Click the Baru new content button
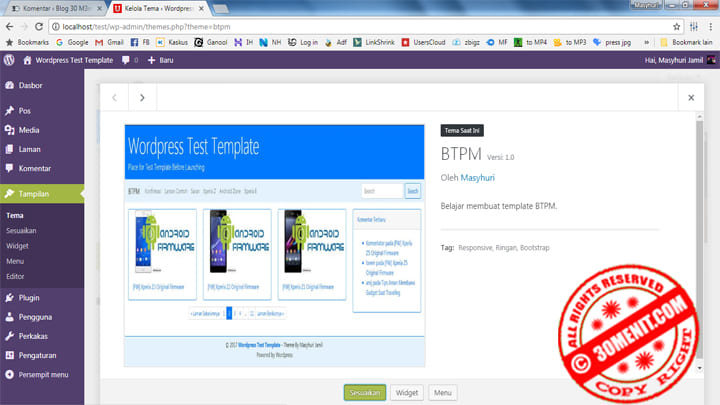This screenshot has height=405, width=720. (161, 60)
